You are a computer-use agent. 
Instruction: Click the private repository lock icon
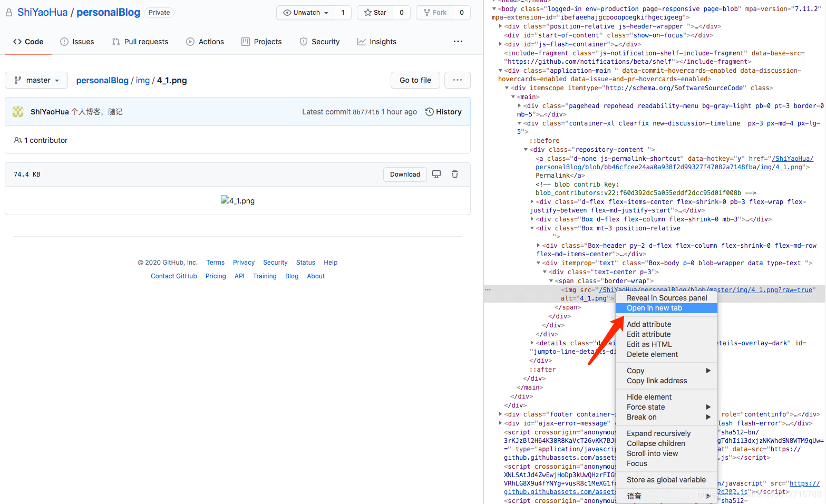(9, 13)
